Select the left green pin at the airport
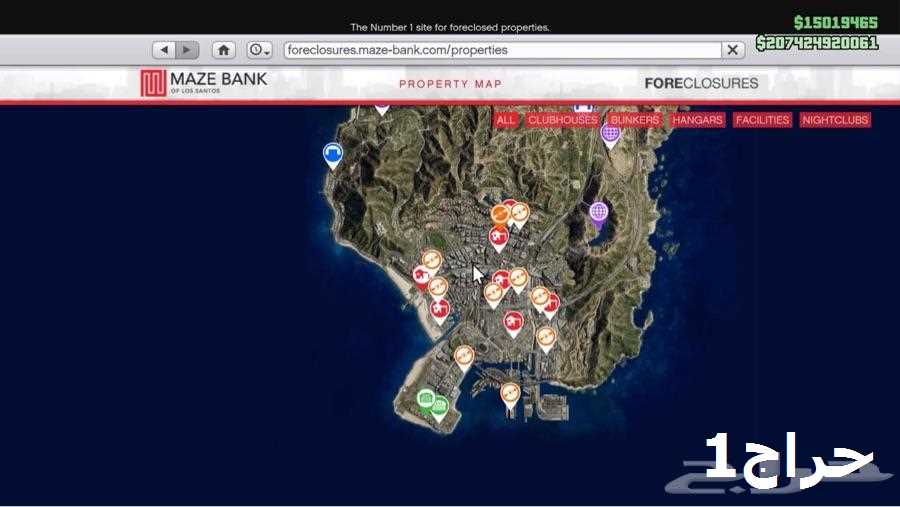900x507 pixels. [x=425, y=401]
